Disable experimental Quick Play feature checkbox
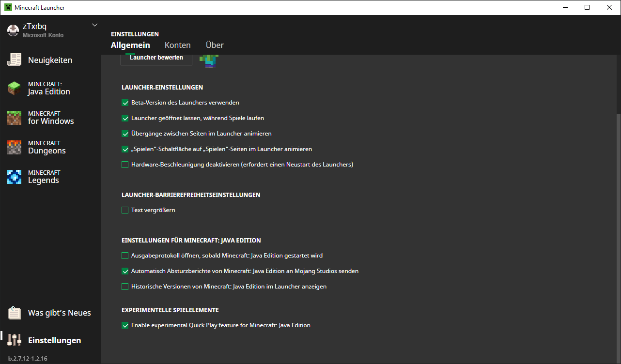Screen dimensions: 621x364 pos(125,325)
